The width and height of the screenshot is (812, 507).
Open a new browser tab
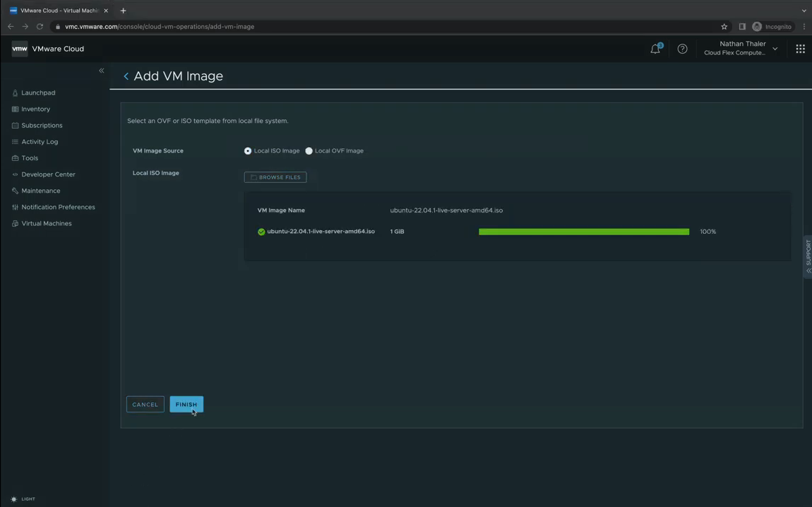(x=124, y=11)
